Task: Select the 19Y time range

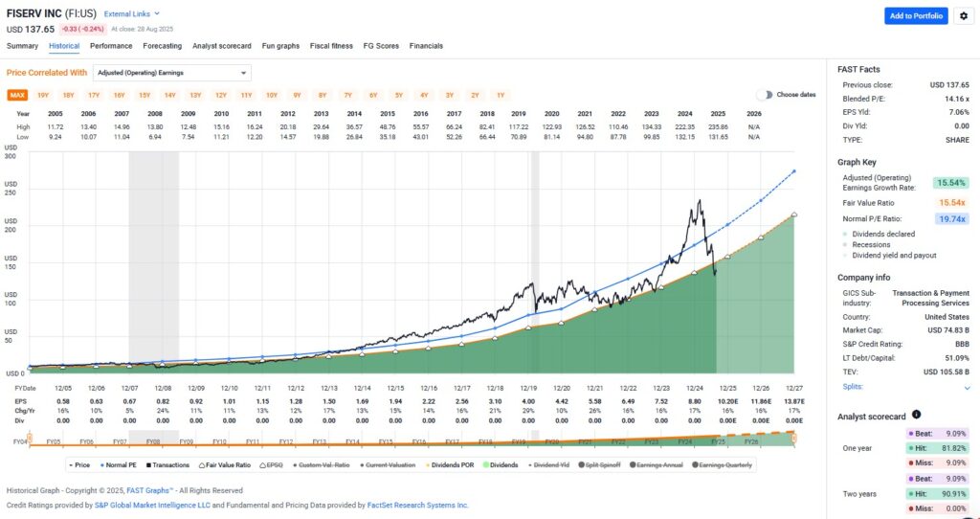Action: click(x=43, y=95)
